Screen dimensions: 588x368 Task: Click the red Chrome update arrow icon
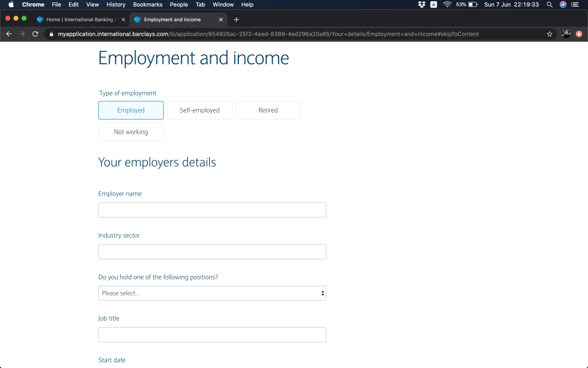coord(579,34)
